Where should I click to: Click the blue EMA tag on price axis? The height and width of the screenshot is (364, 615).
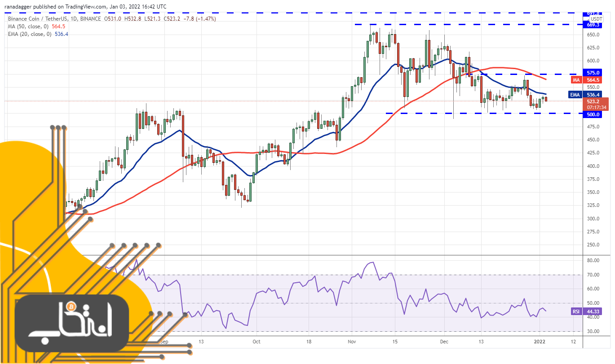(x=576, y=95)
